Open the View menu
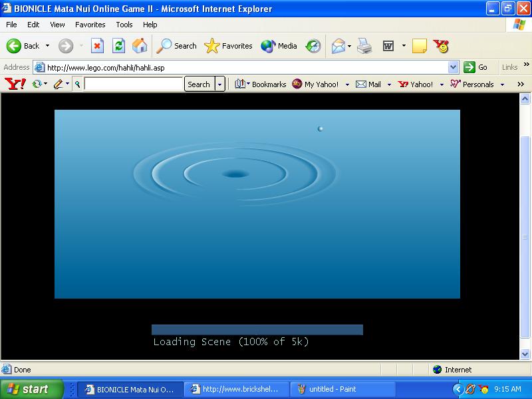Screen dimensions: 532x399 click(57, 25)
